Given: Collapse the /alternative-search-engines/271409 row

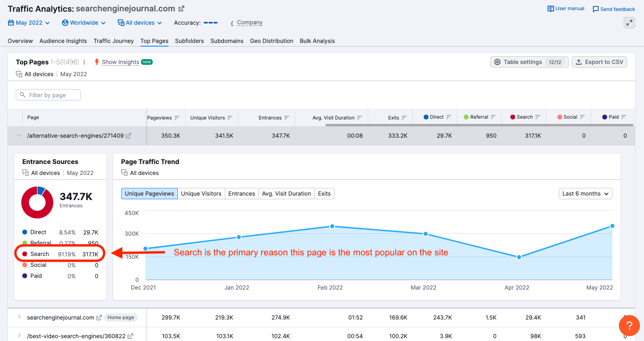Looking at the screenshot, I should point(19,136).
